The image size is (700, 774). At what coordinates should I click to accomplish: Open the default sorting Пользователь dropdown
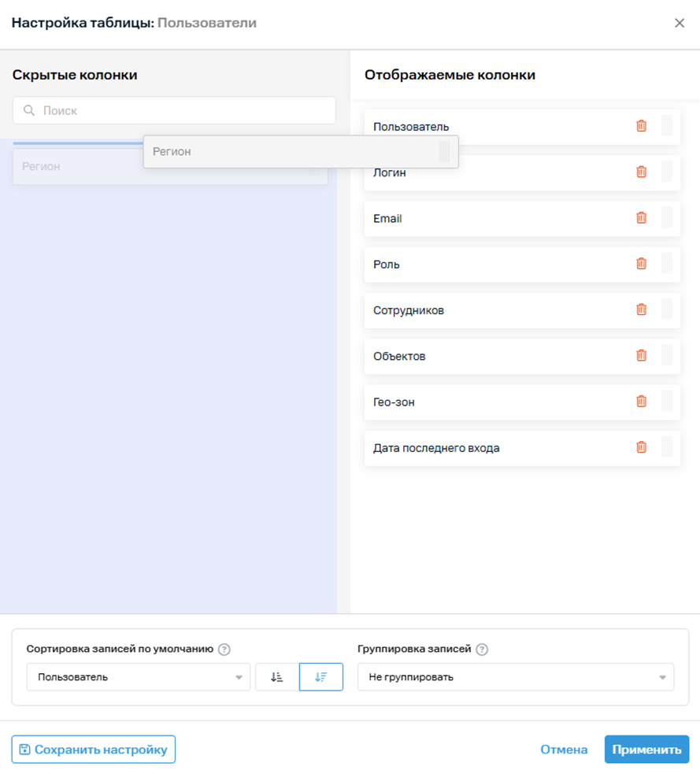point(138,677)
